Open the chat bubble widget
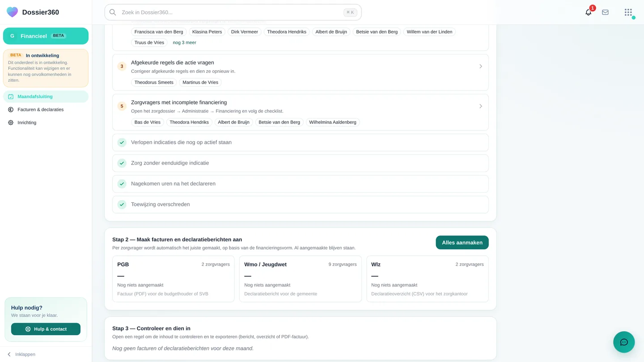The width and height of the screenshot is (644, 362). (624, 342)
